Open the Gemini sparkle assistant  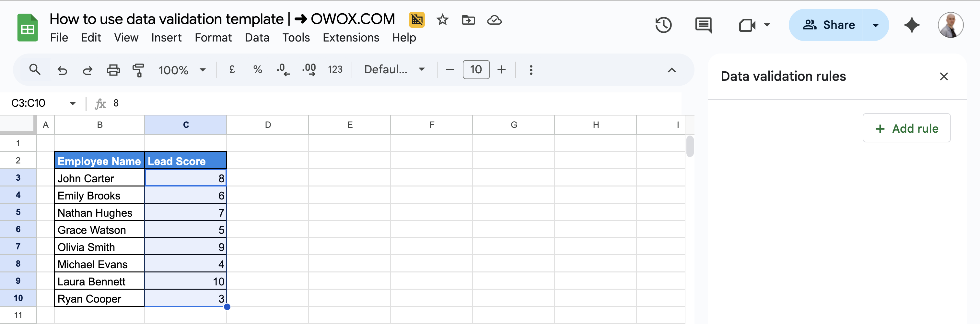pyautogui.click(x=912, y=25)
